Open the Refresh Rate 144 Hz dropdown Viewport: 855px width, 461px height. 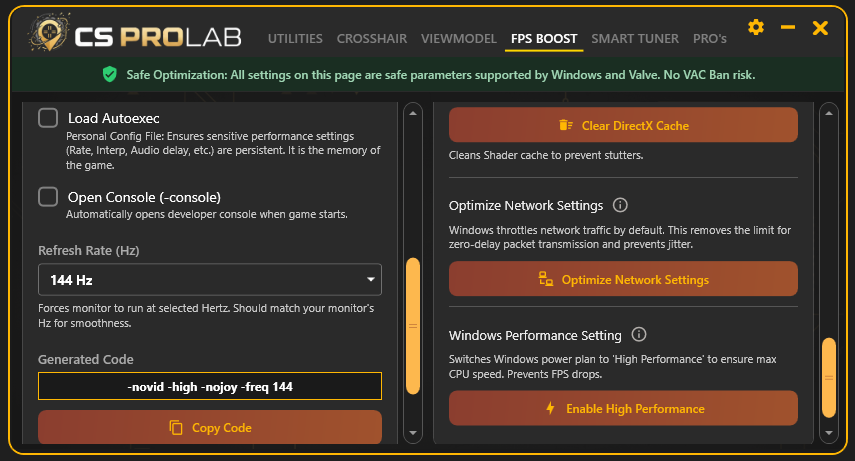(x=210, y=280)
